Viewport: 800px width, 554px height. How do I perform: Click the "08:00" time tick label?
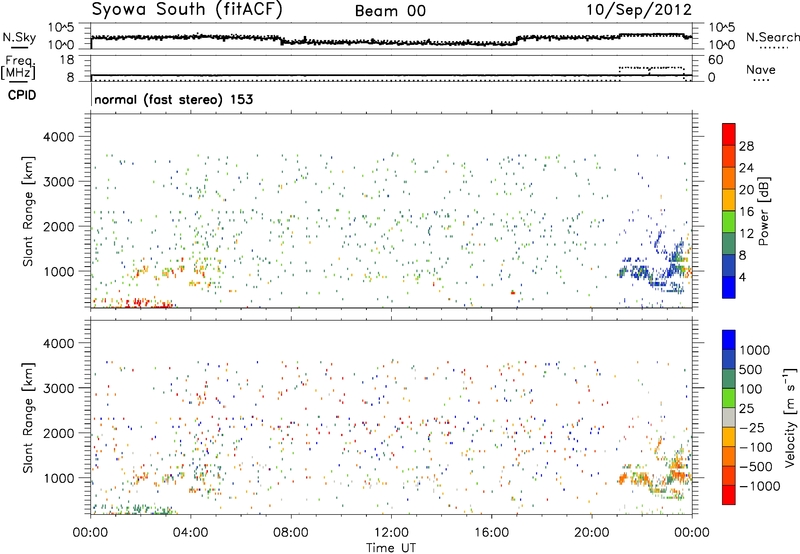[291, 533]
